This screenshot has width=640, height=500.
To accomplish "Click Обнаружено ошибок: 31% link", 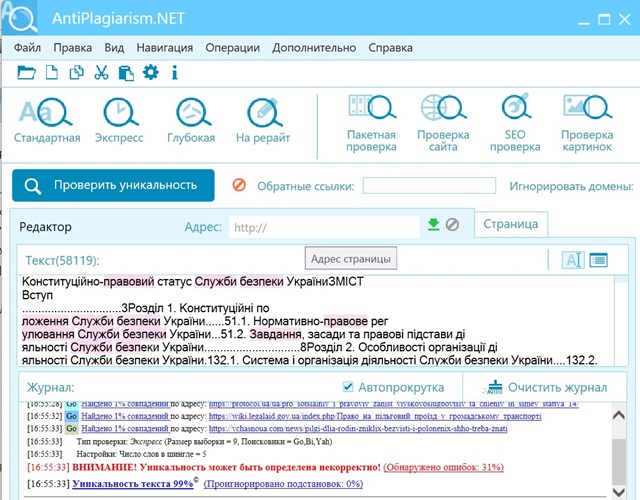I will click(x=444, y=467).
